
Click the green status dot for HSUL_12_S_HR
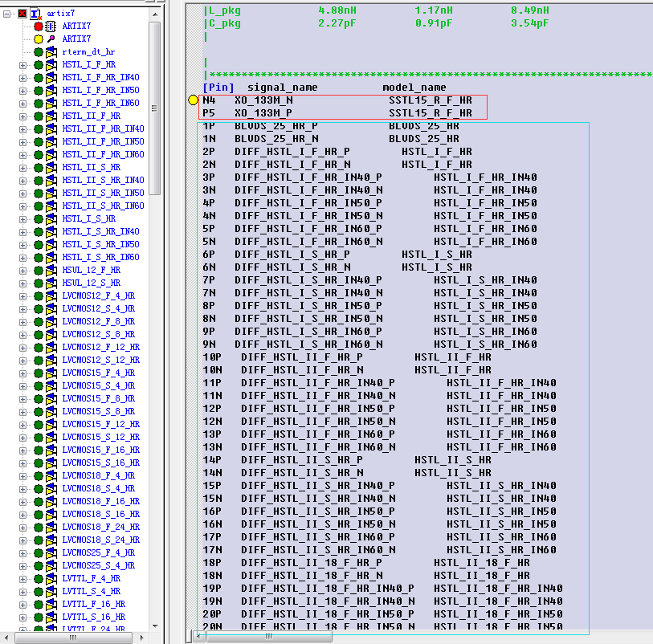(x=39, y=283)
